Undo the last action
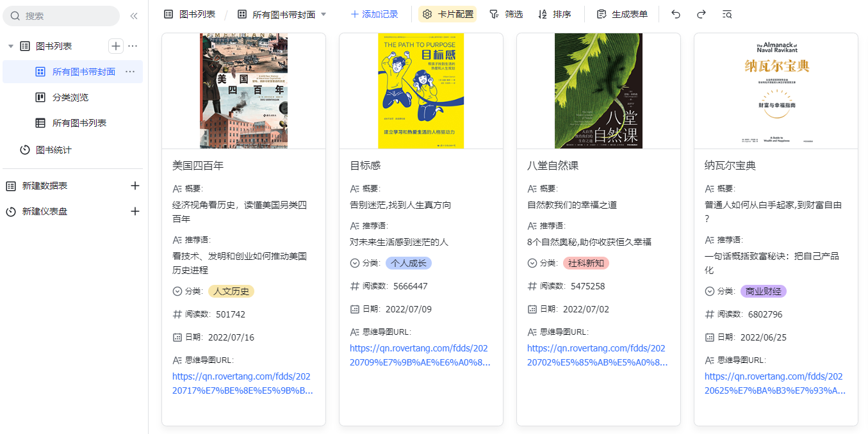This screenshot has width=868, height=434. click(x=675, y=13)
